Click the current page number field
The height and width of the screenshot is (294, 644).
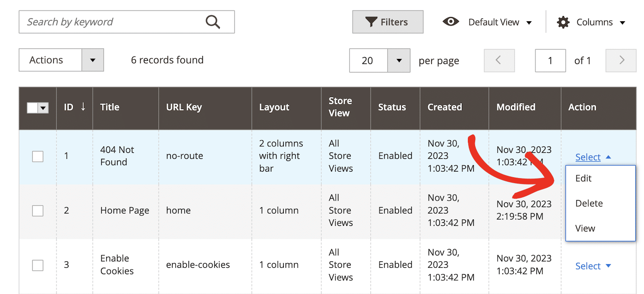[550, 60]
